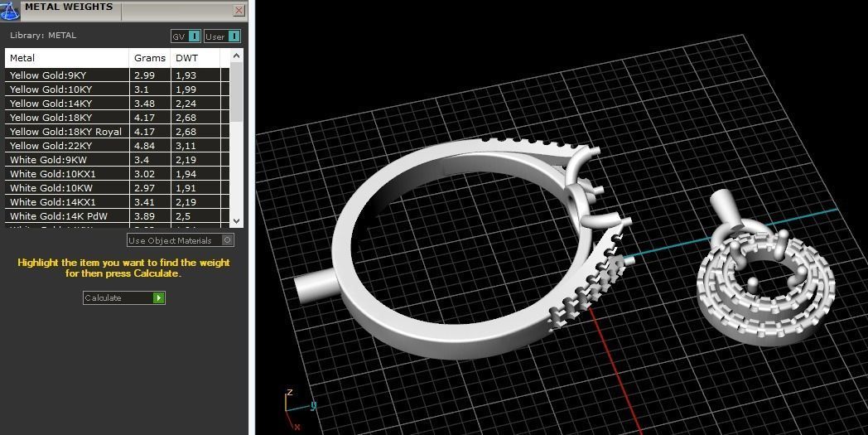The image size is (868, 435).
Task: Click the metal list scroll-down arrow
Action: 236,220
